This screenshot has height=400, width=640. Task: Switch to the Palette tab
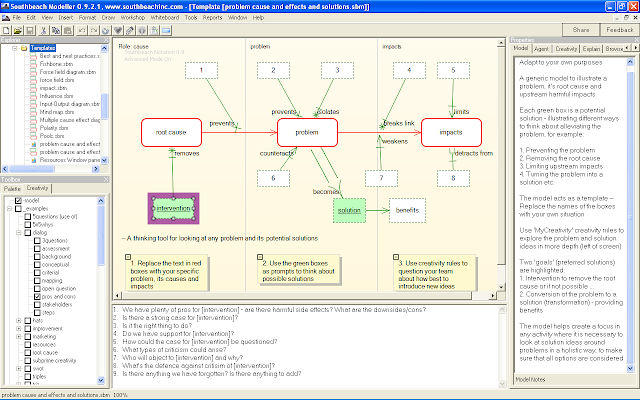(12, 189)
